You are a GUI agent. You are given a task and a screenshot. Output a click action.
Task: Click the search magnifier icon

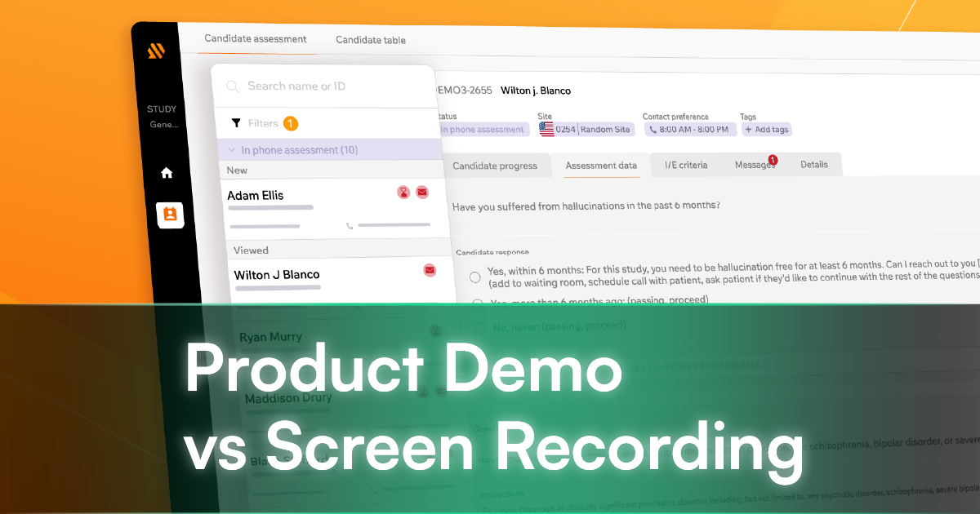coord(233,86)
